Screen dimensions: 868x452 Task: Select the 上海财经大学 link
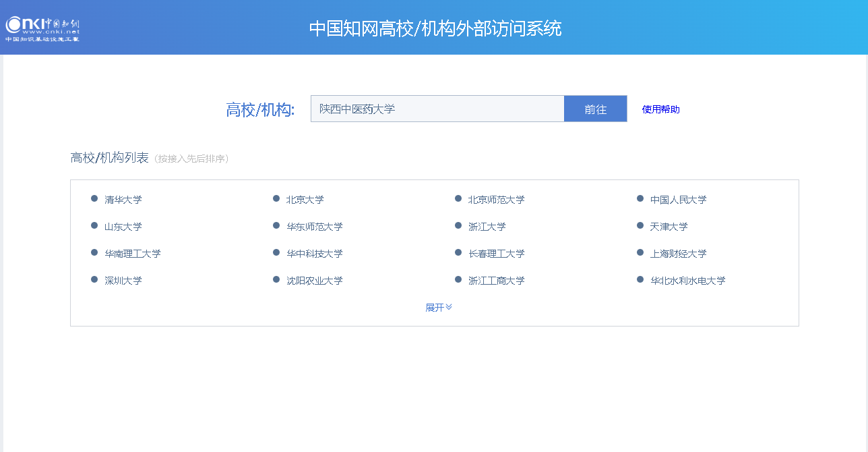tap(679, 254)
